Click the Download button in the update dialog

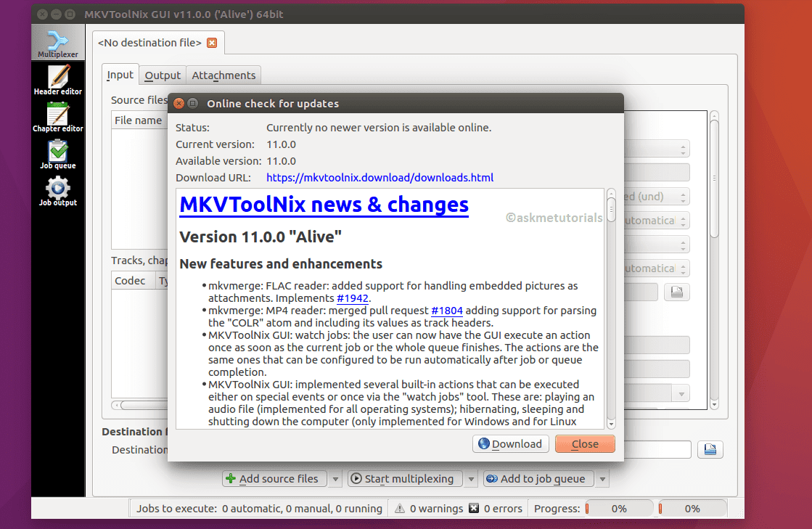coord(511,443)
